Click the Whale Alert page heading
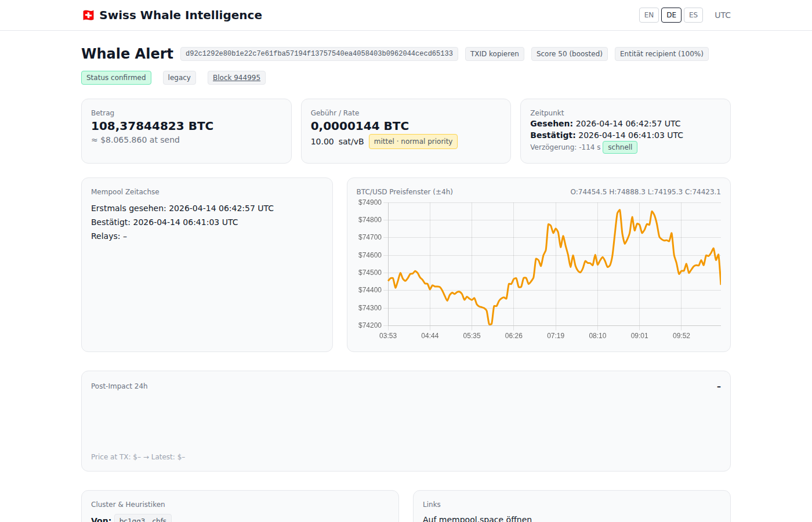Screen dimensions: 812x522 point(127,53)
